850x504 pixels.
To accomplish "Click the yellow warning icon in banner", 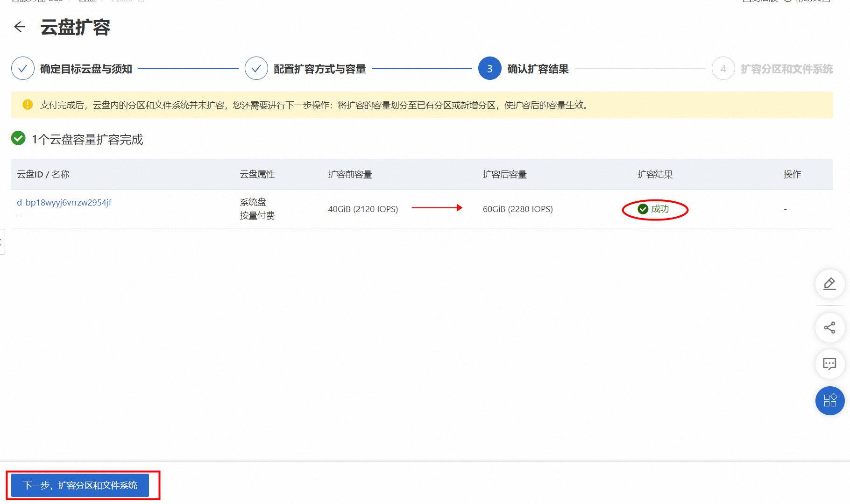I will click(x=28, y=105).
